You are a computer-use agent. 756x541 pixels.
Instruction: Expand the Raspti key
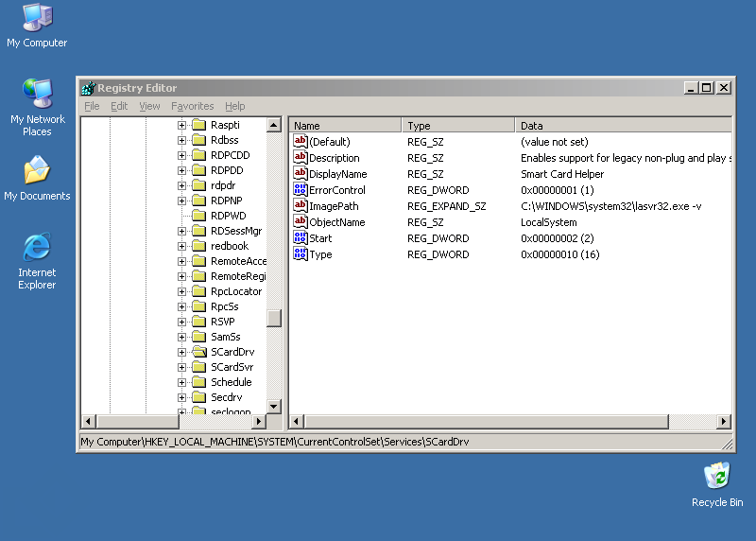[181, 125]
